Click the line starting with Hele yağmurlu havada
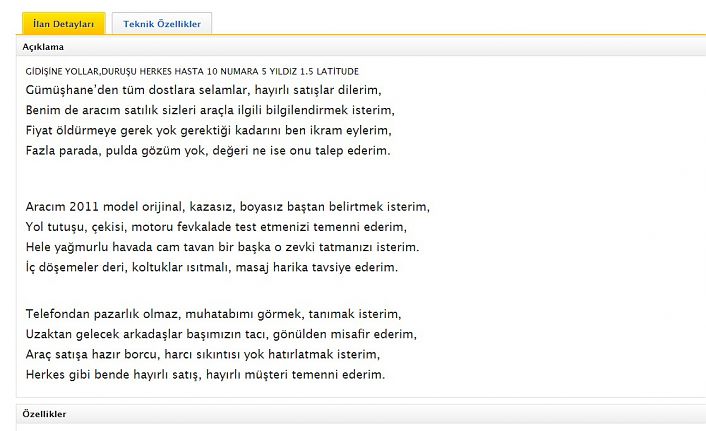This screenshot has height=431, width=706. click(x=222, y=247)
